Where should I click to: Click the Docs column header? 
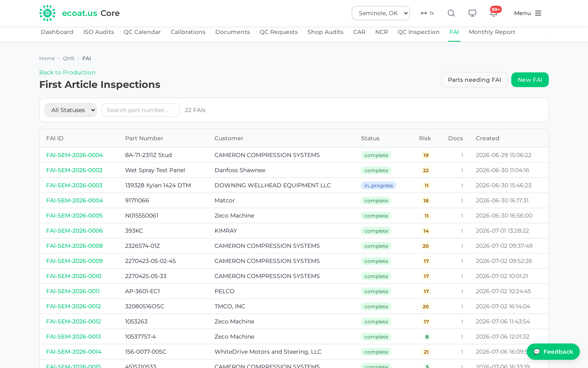pyautogui.click(x=455, y=138)
